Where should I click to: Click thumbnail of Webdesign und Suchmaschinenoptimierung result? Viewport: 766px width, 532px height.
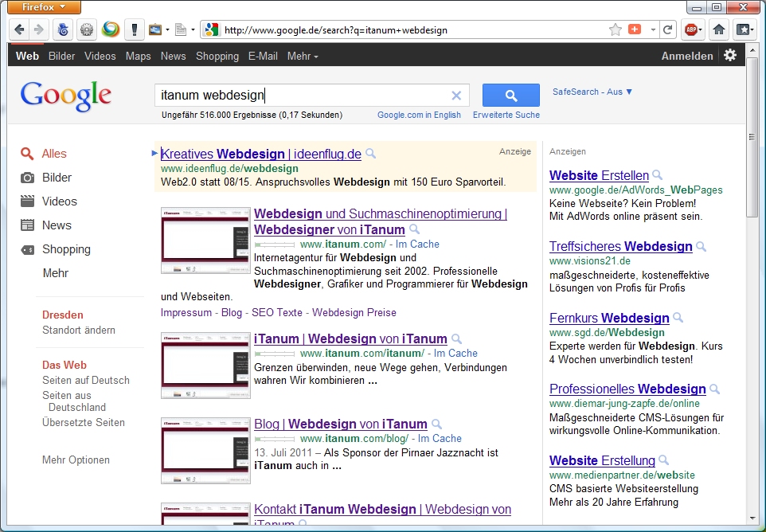click(x=205, y=241)
